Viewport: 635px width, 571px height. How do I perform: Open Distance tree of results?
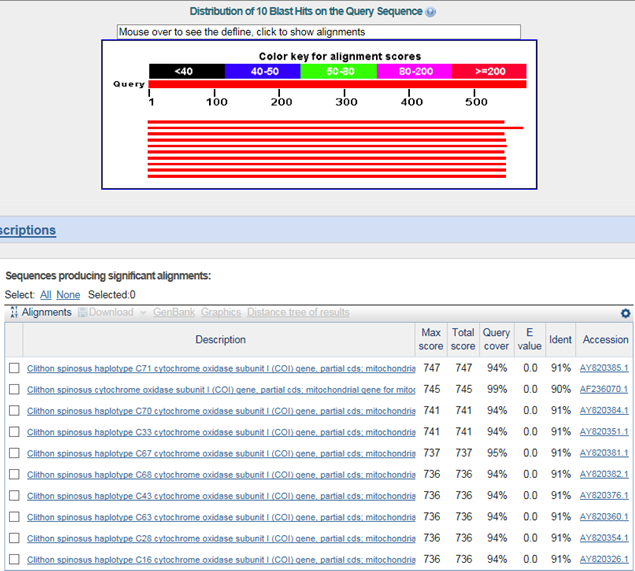[x=298, y=312]
